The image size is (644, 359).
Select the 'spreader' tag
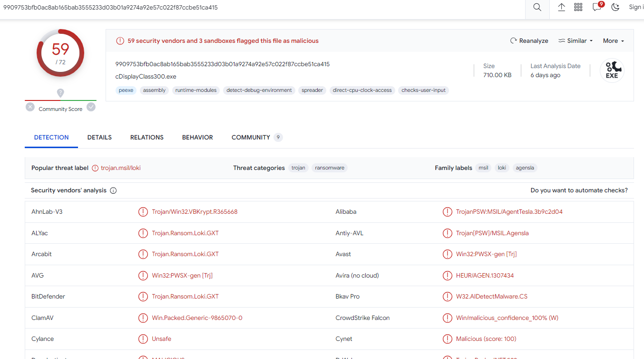[x=312, y=90]
